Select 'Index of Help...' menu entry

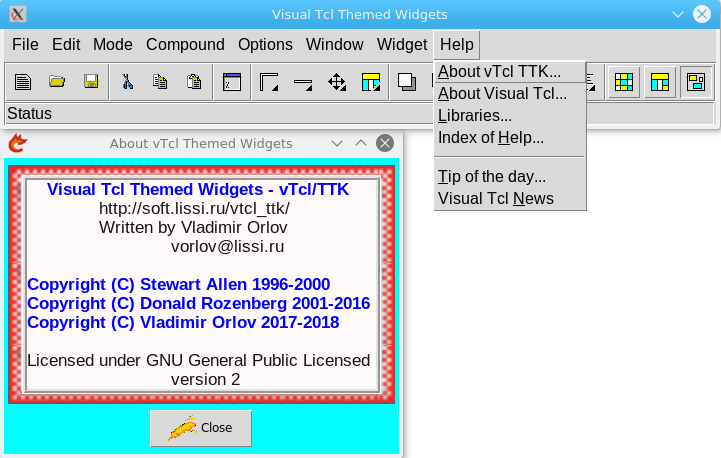[491, 137]
